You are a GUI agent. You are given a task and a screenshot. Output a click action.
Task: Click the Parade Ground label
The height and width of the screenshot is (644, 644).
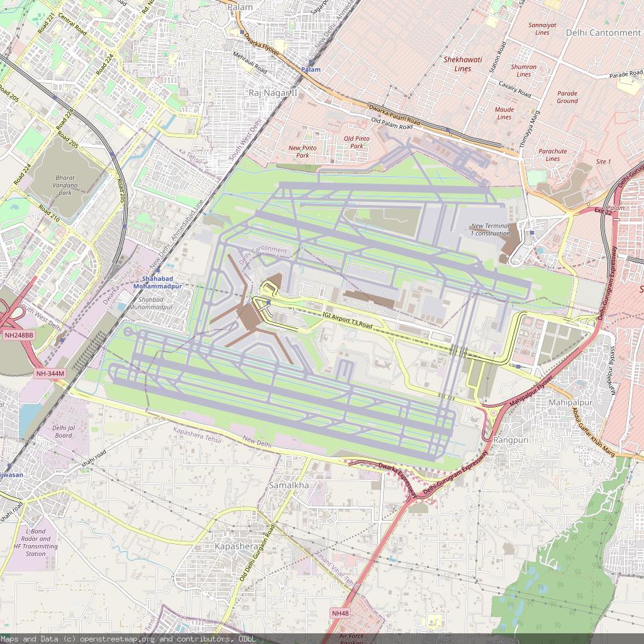point(567,97)
